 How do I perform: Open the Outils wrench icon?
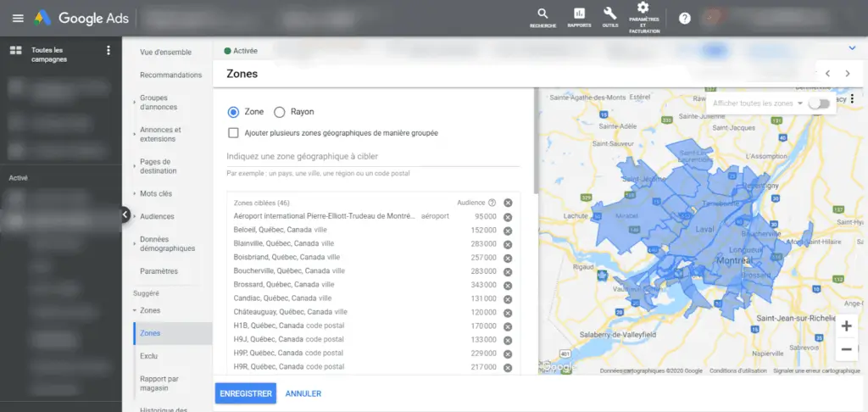point(609,14)
